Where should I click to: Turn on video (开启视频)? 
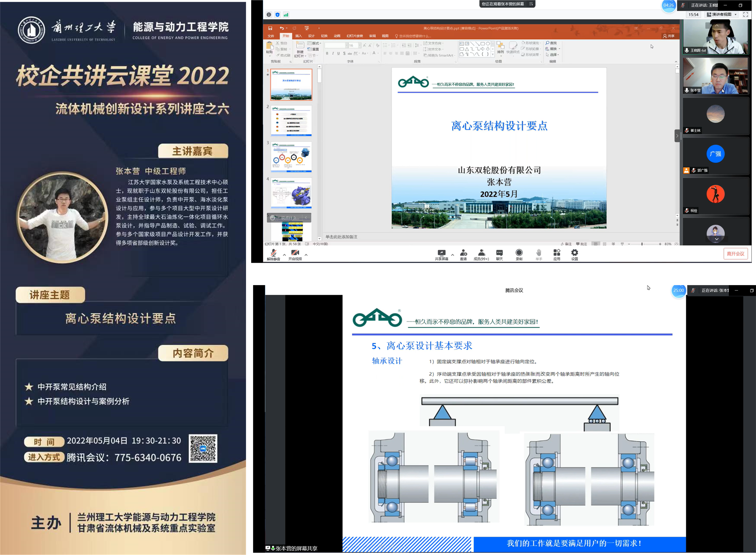click(295, 253)
